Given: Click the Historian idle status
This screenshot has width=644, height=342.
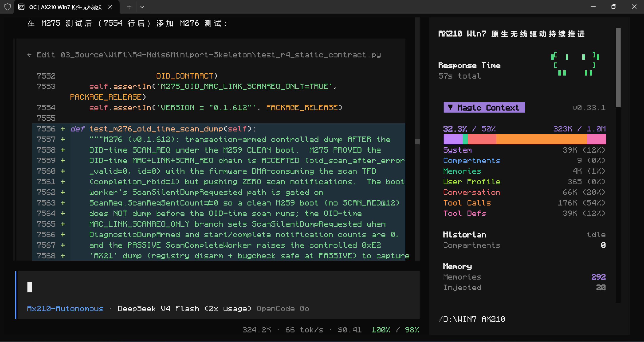Looking at the screenshot, I should (x=596, y=235).
